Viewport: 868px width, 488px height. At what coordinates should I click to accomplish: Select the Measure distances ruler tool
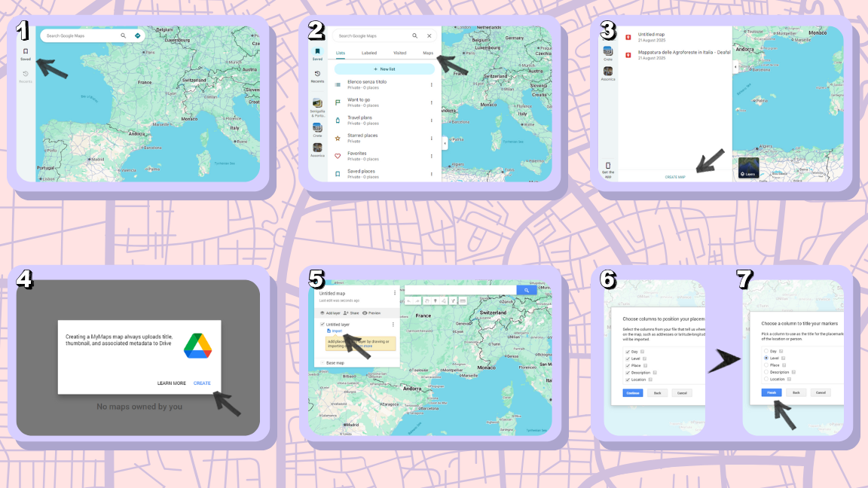tap(463, 301)
